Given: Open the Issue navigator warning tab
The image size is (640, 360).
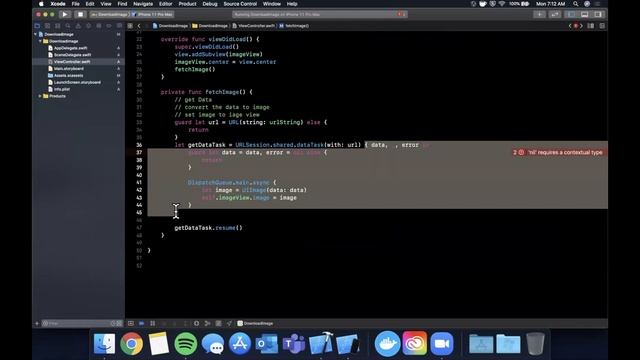Looking at the screenshot, I should click(x=78, y=26).
